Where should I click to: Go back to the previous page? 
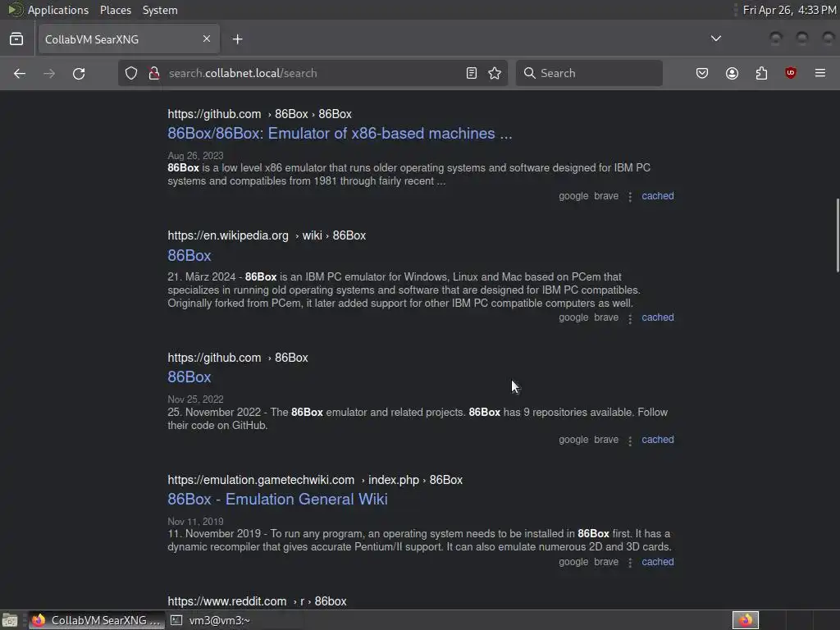coord(20,73)
